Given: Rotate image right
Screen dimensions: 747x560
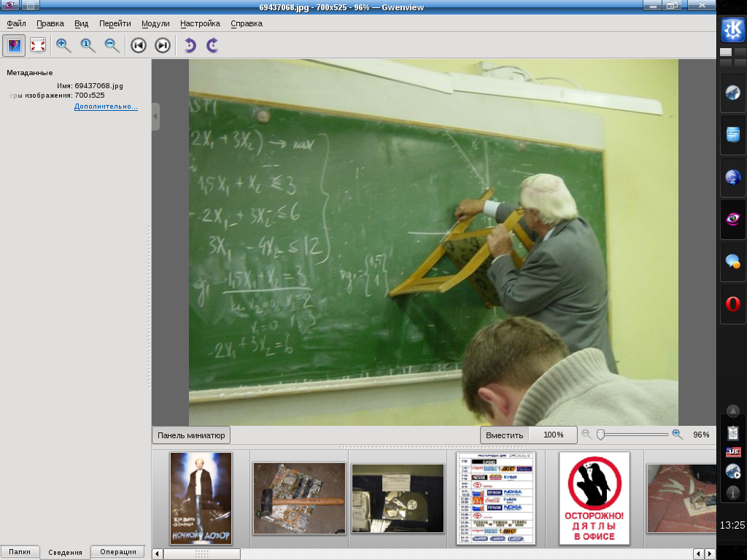Looking at the screenshot, I should tap(212, 45).
